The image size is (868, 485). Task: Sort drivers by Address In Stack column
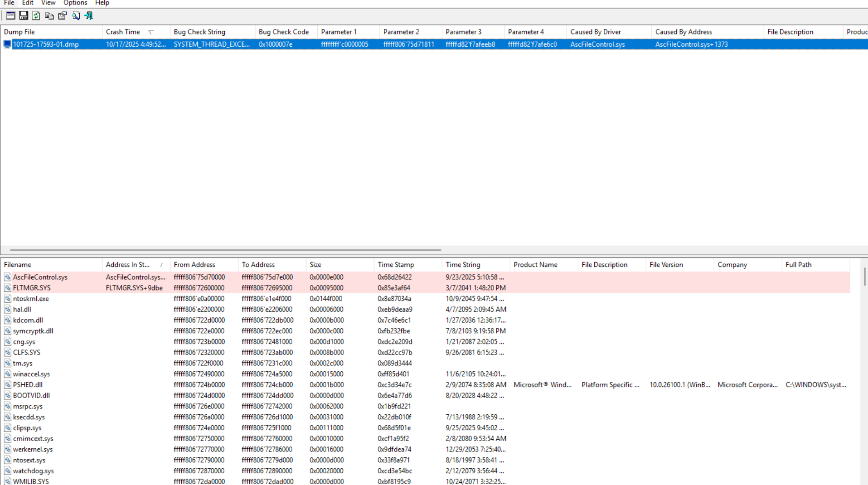(x=127, y=265)
